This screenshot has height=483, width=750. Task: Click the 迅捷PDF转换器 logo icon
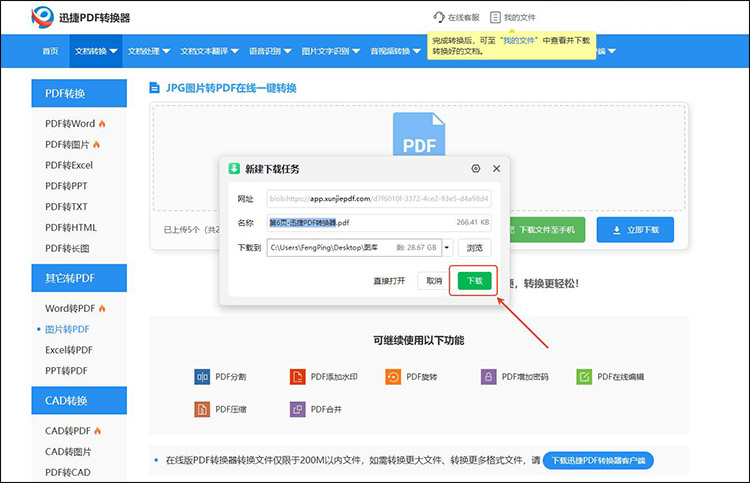click(x=43, y=17)
